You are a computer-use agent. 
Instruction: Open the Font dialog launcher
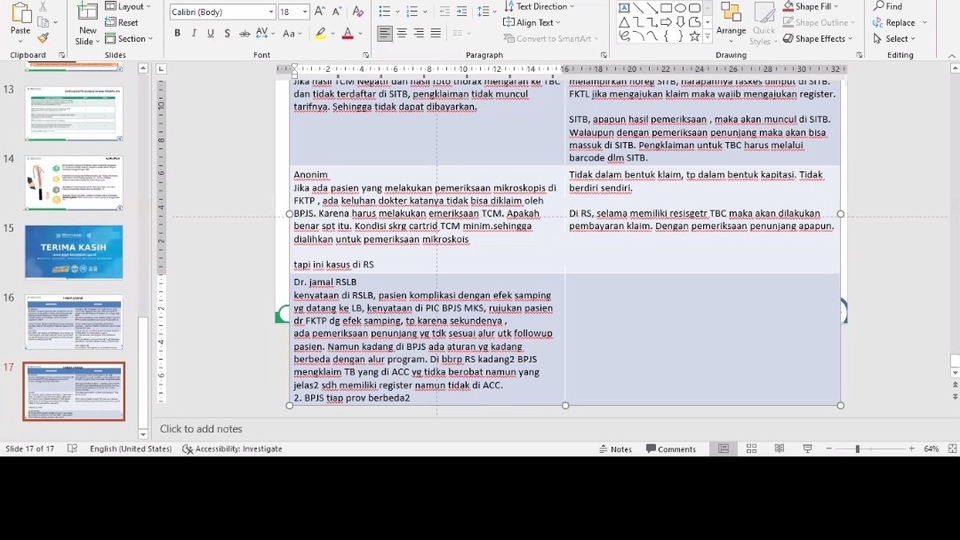pyautogui.click(x=366, y=55)
